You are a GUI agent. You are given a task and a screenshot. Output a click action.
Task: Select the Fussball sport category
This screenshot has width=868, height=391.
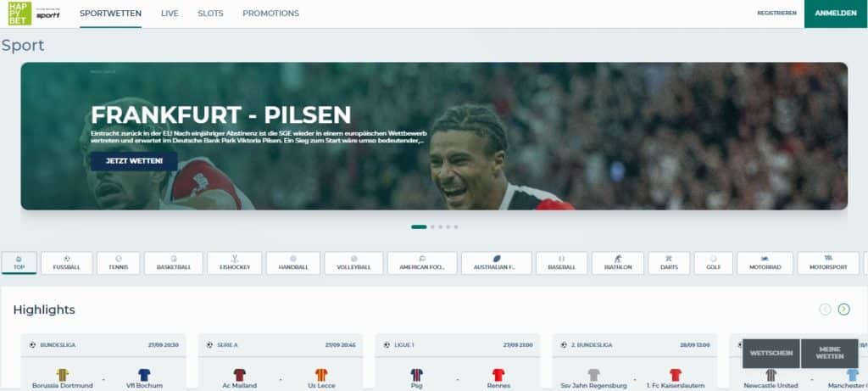pos(66,263)
